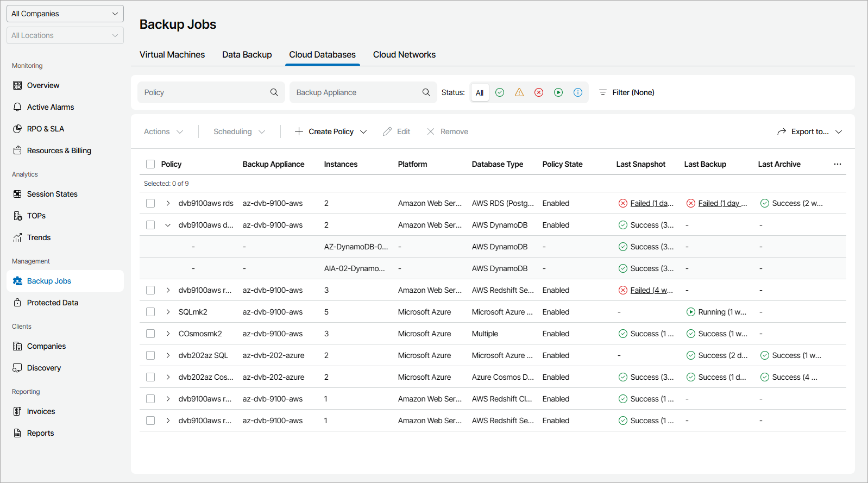Image resolution: width=868 pixels, height=483 pixels.
Task: Tick the dvb202az SQL row checkbox
Action: pyautogui.click(x=150, y=355)
